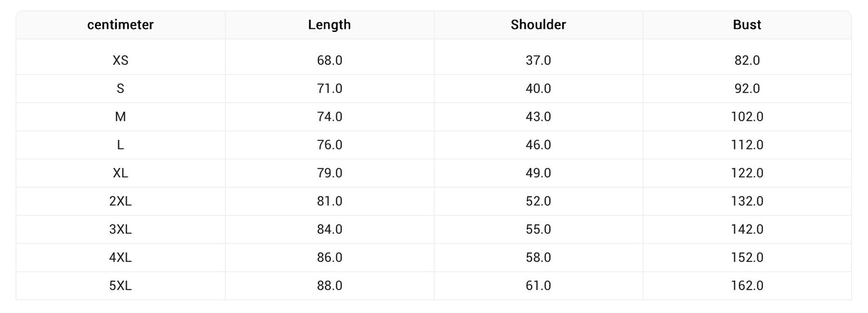Click the 40.0 shoulder value
Image resolution: width=868 pixels, height=313 pixels.
pos(538,88)
